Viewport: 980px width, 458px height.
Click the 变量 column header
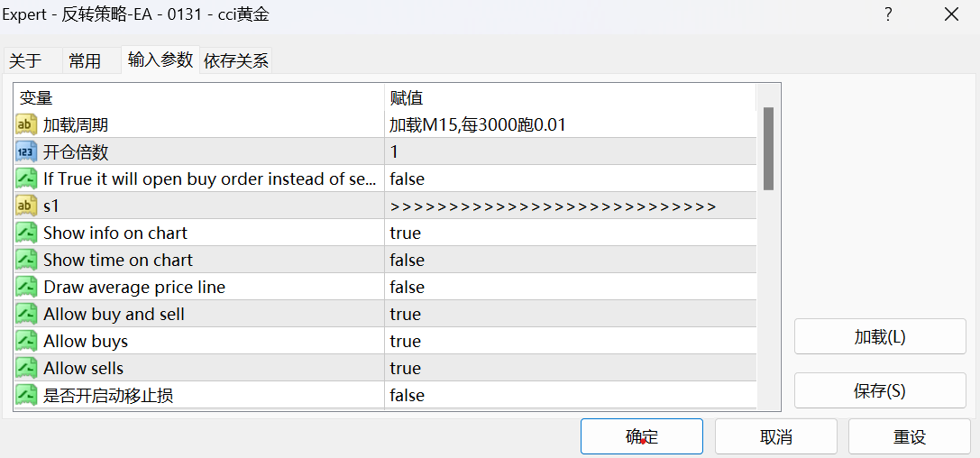pyautogui.click(x=198, y=98)
